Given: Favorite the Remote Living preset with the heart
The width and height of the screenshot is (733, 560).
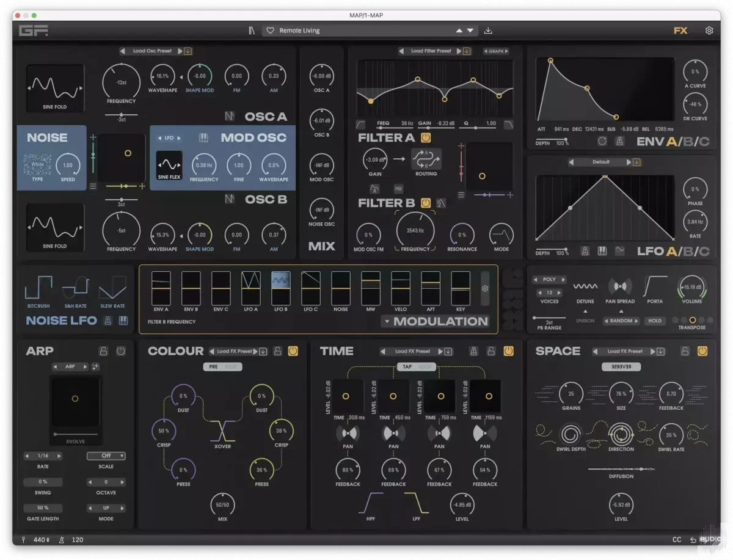Looking at the screenshot, I should coord(271,31).
